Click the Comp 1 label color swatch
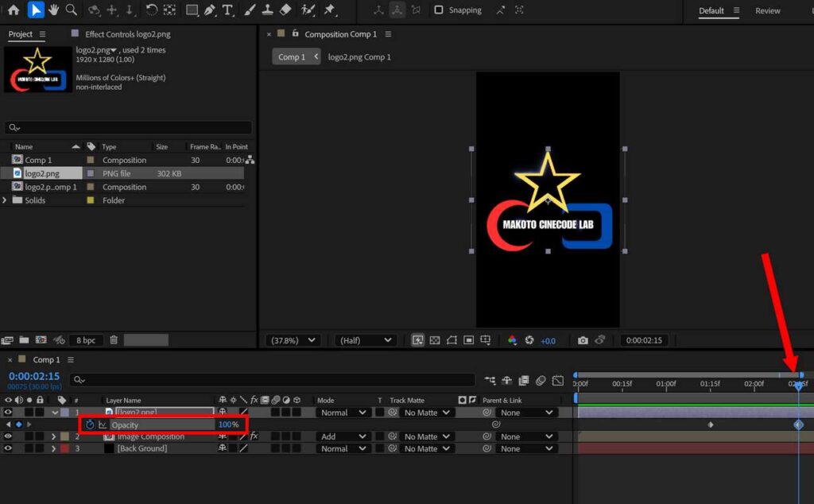This screenshot has height=504, width=814. pos(91,160)
